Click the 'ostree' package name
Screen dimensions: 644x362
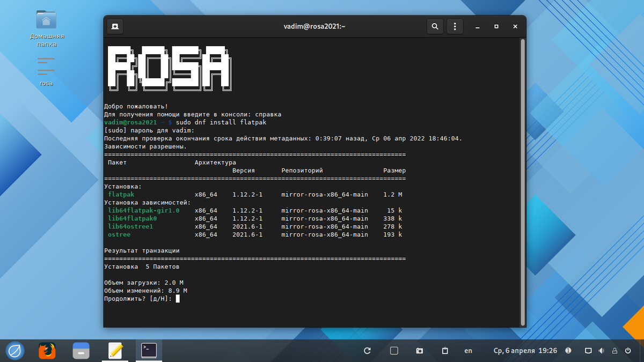point(119,234)
